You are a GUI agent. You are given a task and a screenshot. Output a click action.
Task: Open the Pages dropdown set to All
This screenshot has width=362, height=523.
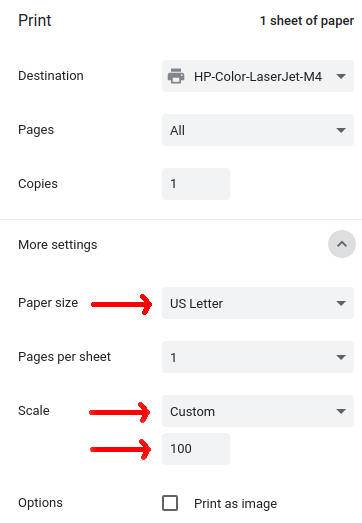(258, 130)
